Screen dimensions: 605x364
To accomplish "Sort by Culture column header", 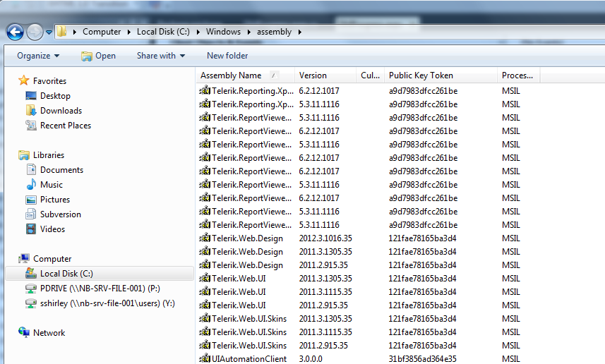I will pos(371,75).
